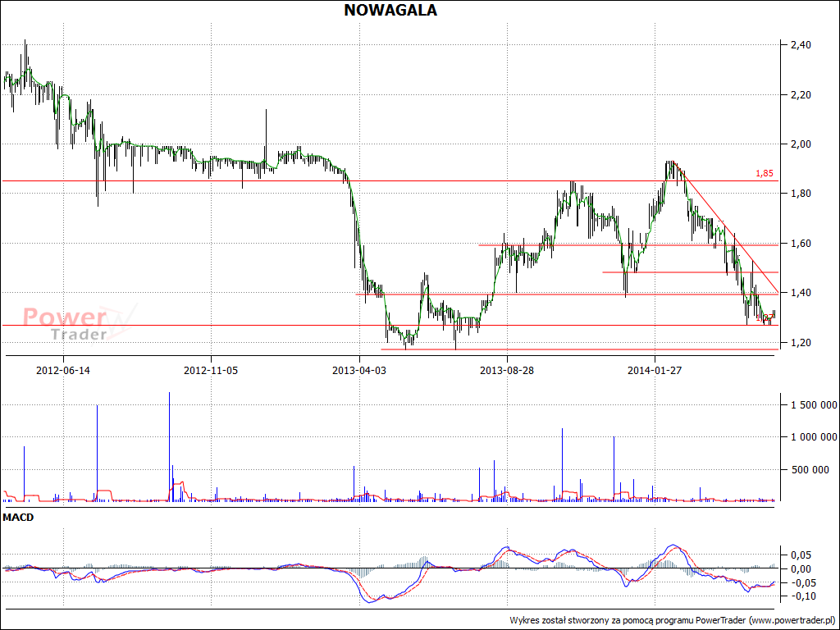Select the 2013-04-03 date label
Image resolution: width=840 pixels, height=630 pixels.
pyautogui.click(x=359, y=370)
